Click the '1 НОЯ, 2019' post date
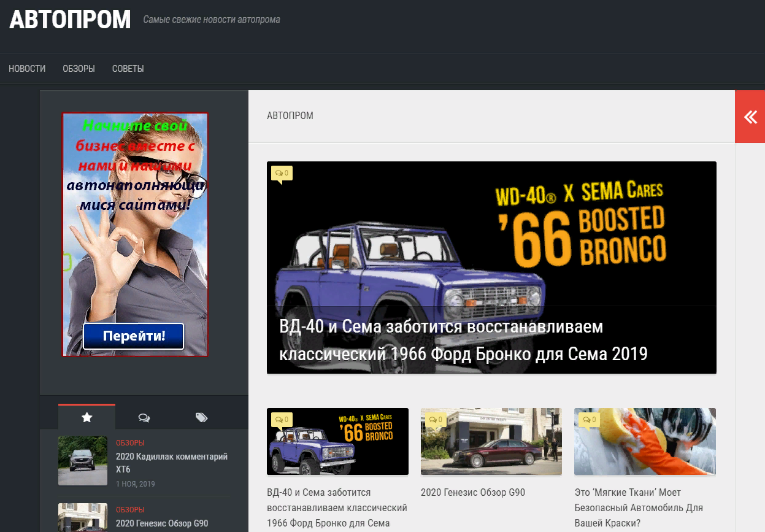Image resolution: width=765 pixels, height=532 pixels. [136, 484]
